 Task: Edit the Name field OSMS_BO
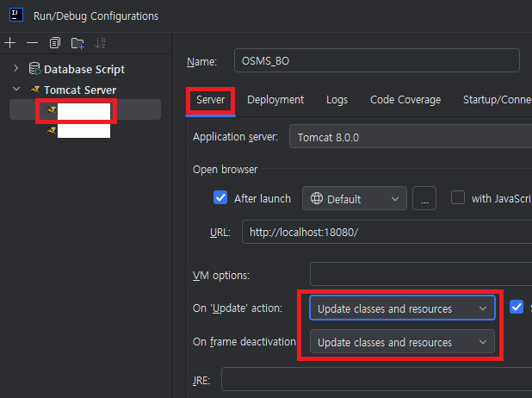pos(376,61)
